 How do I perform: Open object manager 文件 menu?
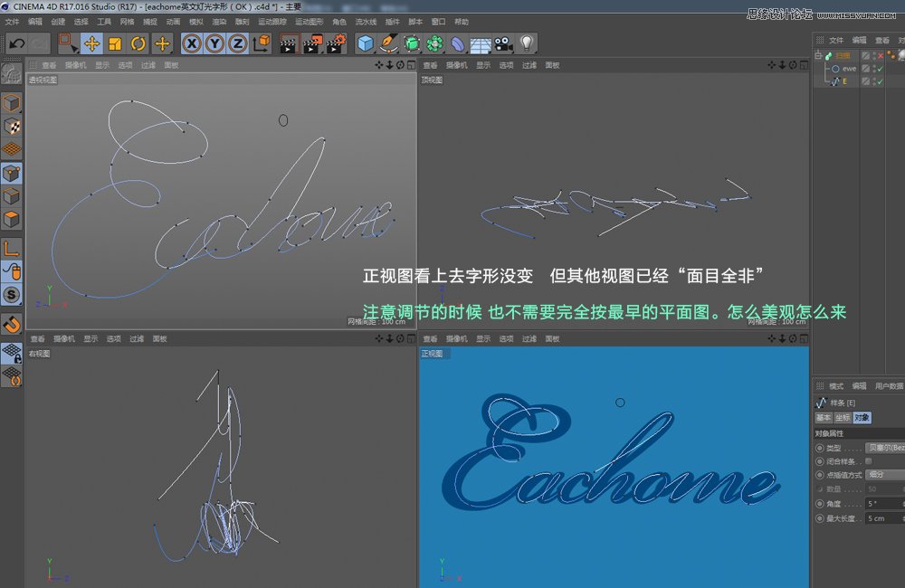(836, 41)
